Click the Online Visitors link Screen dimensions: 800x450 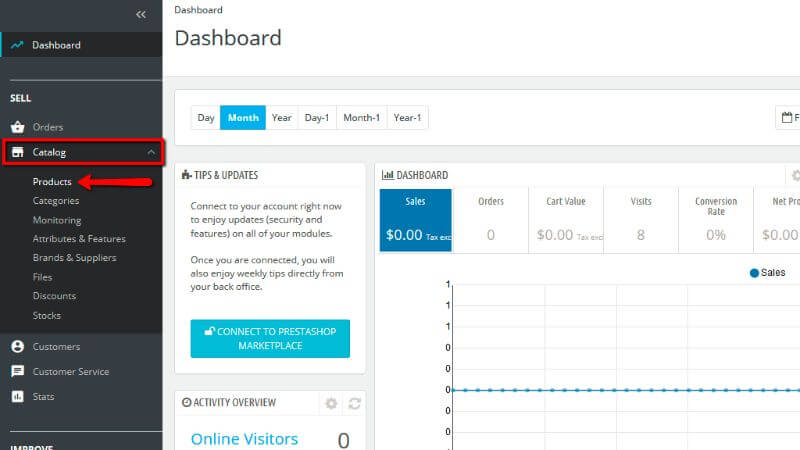(244, 439)
